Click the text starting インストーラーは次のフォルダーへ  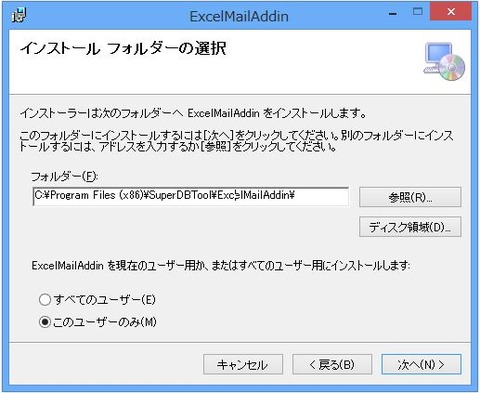point(193,113)
